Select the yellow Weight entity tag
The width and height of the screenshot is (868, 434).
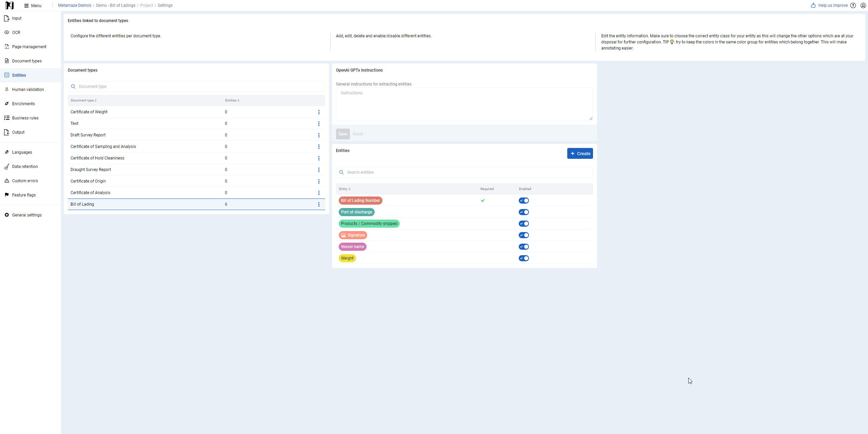pyautogui.click(x=347, y=258)
